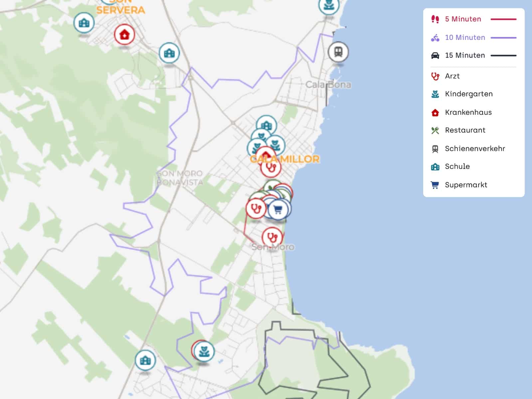This screenshot has width=532, height=399.
Task: Click the kindergarten marker near the bottom
Action: point(204,351)
